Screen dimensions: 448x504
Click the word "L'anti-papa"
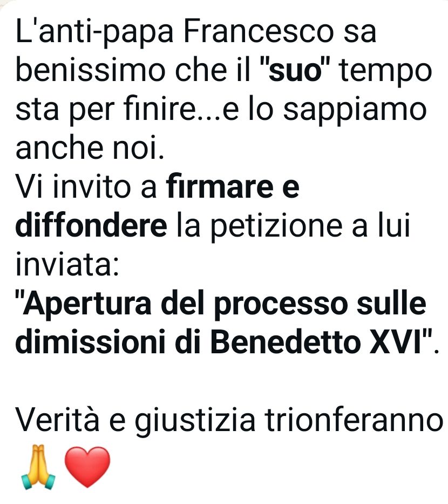(94, 32)
